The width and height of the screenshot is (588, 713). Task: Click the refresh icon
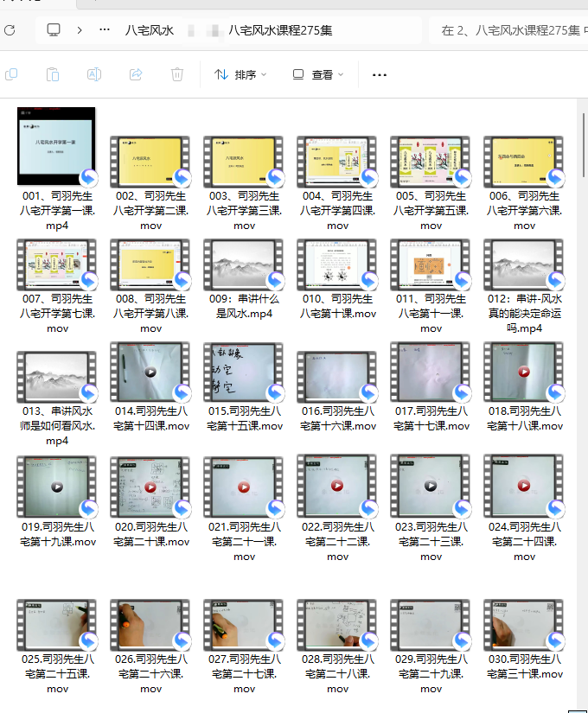pos(10,30)
